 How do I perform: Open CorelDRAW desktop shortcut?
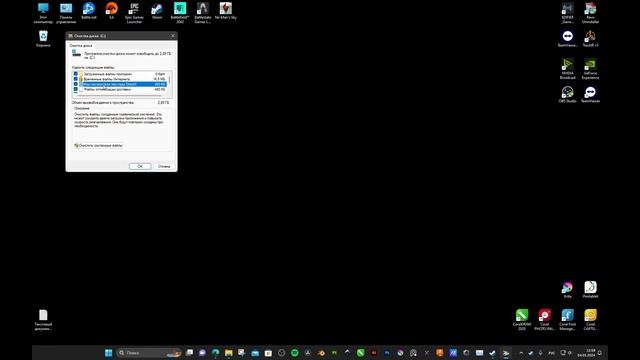pyautogui.click(x=522, y=319)
